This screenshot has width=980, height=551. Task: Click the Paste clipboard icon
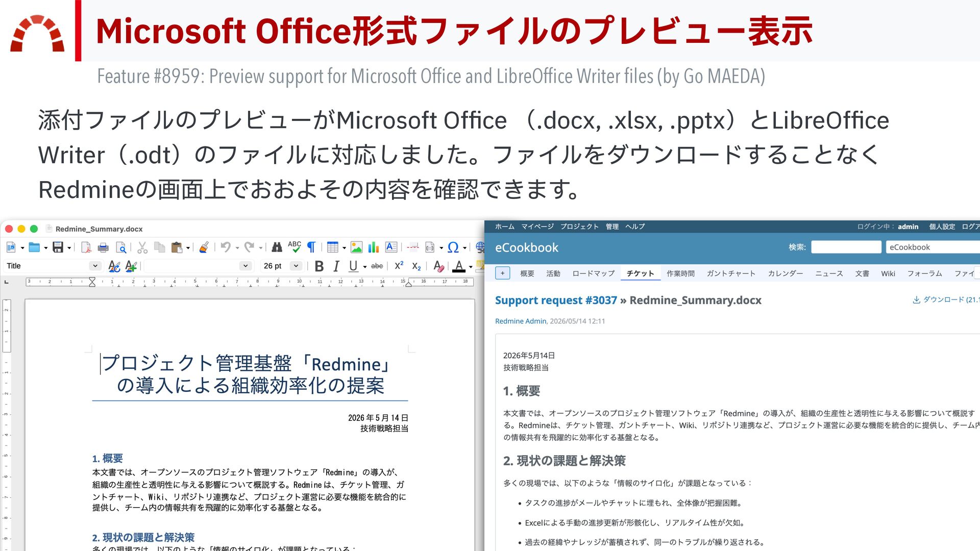(x=177, y=248)
